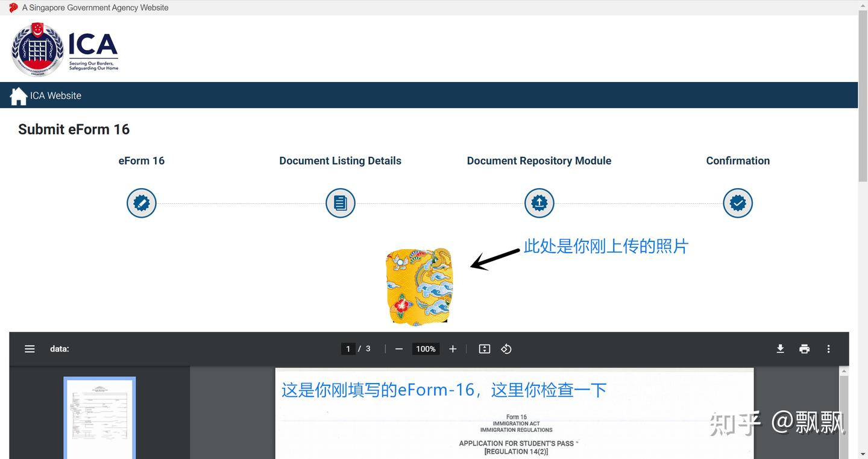Click the Document Repository Module step icon
The width and height of the screenshot is (868, 459).
point(539,203)
